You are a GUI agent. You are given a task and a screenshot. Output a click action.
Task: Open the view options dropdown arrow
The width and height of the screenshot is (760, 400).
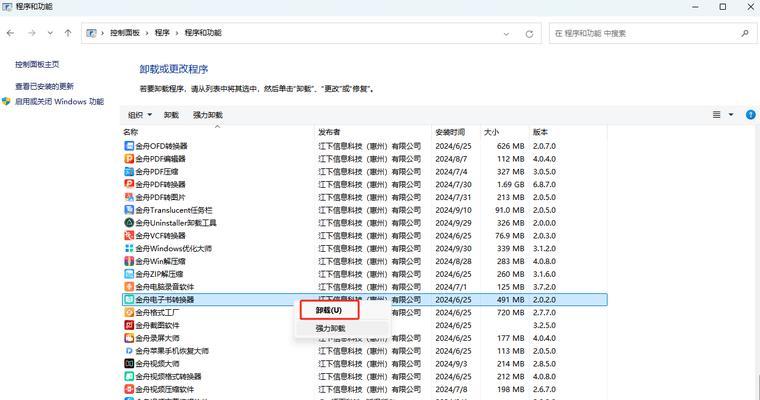pos(731,115)
